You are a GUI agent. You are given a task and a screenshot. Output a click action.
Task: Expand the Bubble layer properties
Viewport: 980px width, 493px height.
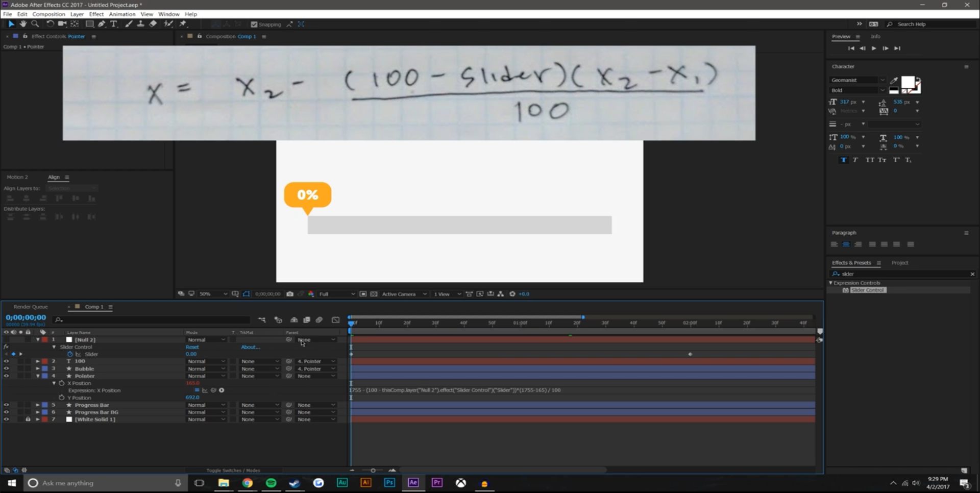[38, 368]
